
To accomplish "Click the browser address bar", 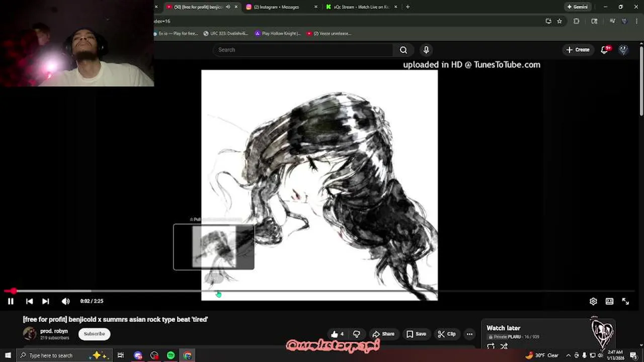I will point(347,21).
